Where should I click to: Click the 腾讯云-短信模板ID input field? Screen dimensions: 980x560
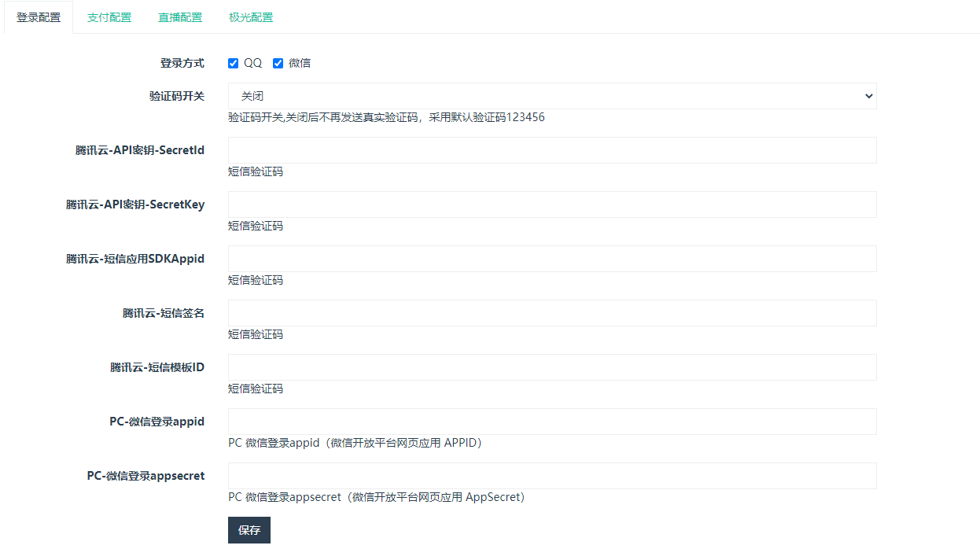click(552, 367)
